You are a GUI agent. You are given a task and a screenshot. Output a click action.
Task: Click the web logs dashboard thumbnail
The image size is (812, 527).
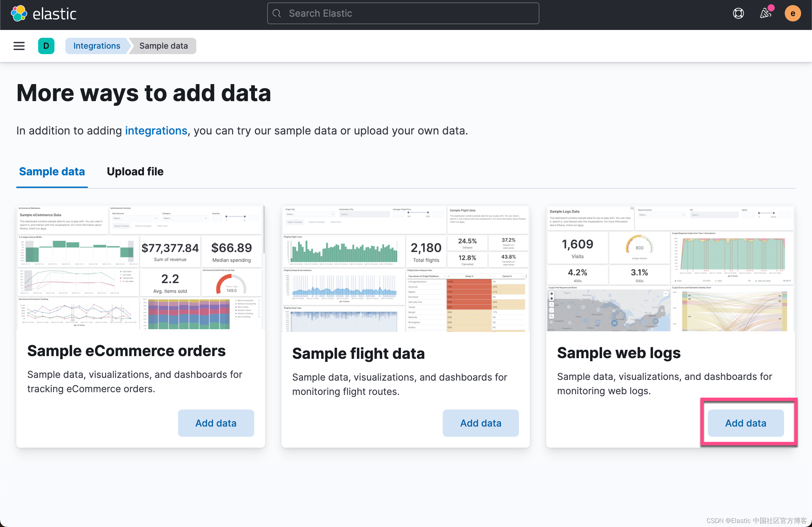click(670, 268)
